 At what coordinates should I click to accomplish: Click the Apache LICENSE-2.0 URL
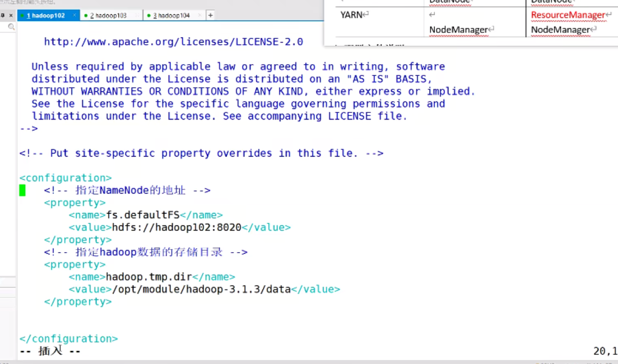click(x=173, y=42)
